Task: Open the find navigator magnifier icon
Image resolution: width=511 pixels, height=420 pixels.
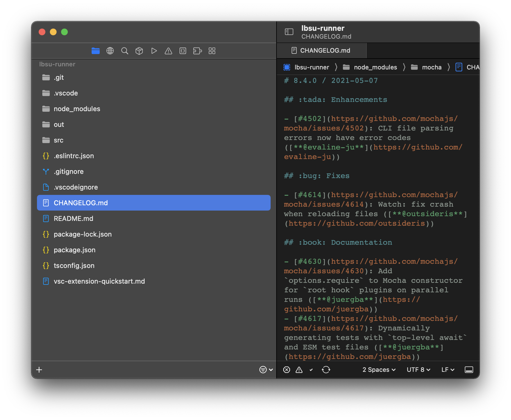Action: pyautogui.click(x=125, y=51)
